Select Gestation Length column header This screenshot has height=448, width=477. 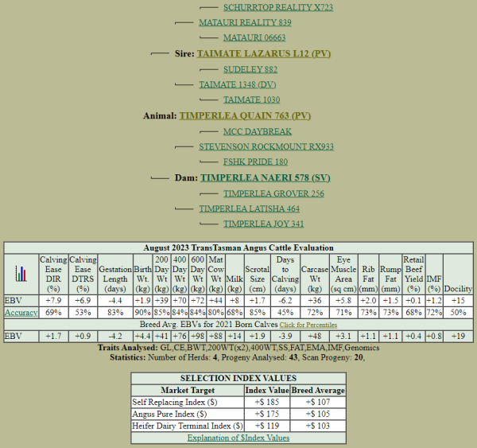115,274
